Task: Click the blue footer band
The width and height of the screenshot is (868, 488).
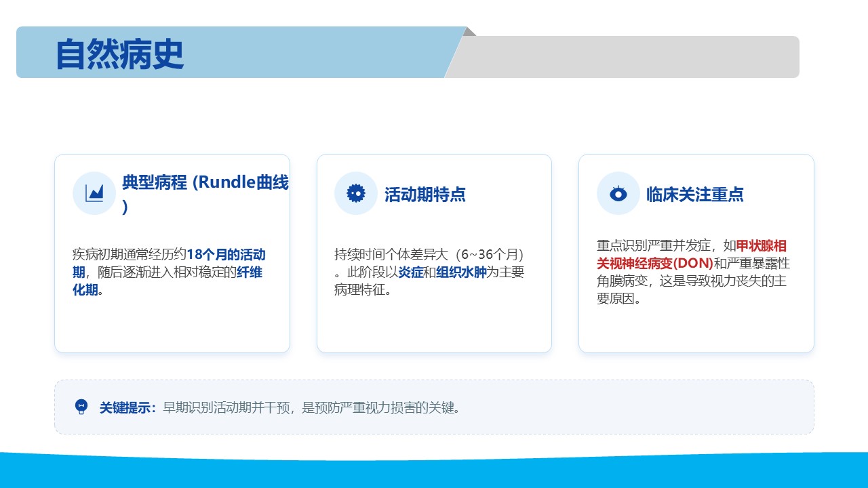Action: (x=434, y=472)
